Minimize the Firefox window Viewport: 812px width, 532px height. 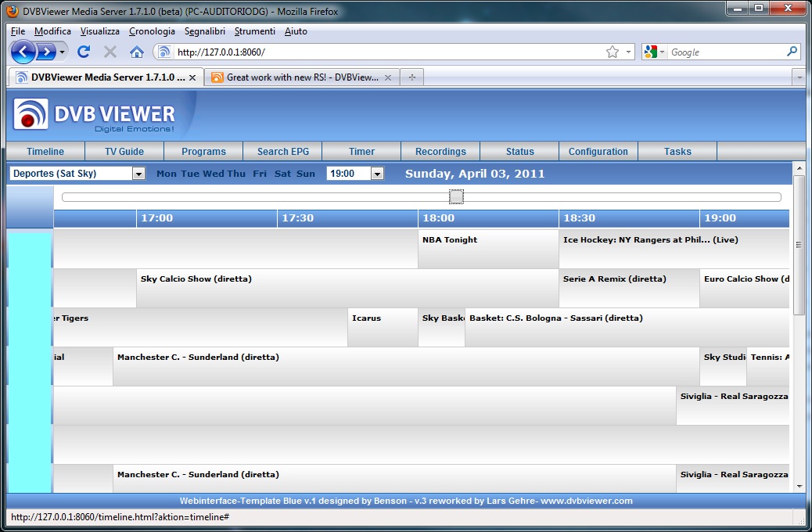(738, 9)
